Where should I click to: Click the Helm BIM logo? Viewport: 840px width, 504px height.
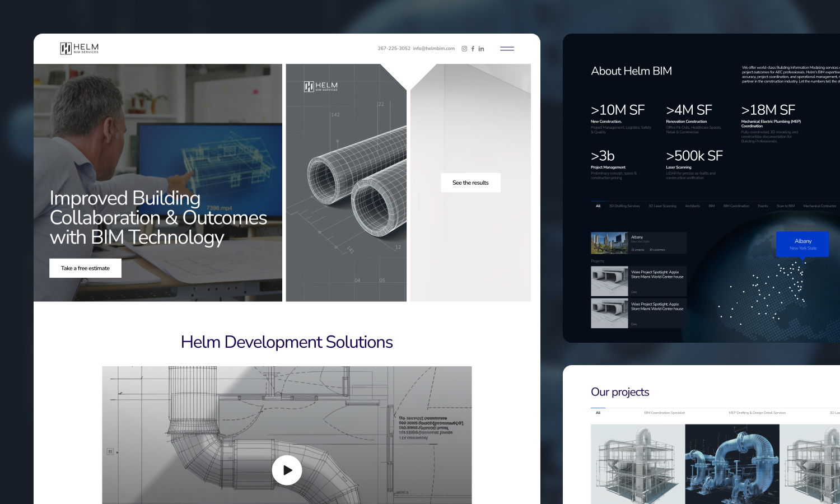(x=78, y=48)
